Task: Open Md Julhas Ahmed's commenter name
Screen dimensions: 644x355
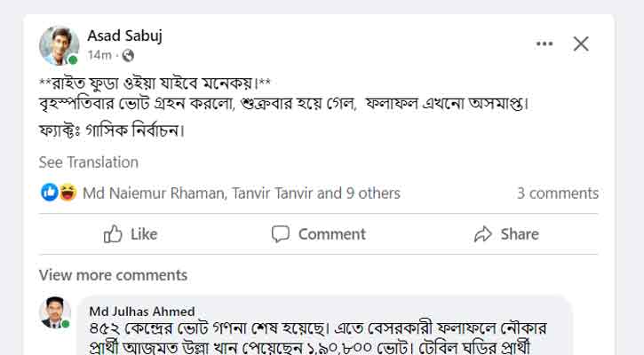Action: click(x=142, y=311)
